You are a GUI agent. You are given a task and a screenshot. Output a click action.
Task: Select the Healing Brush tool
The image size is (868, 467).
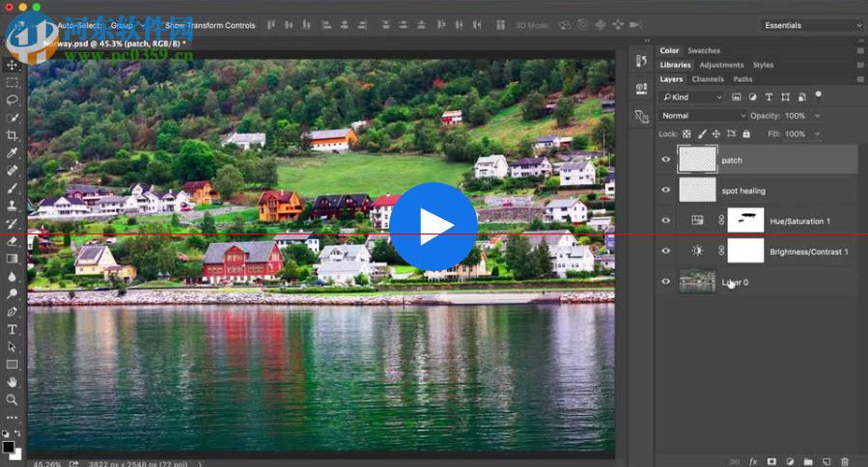coord(12,171)
